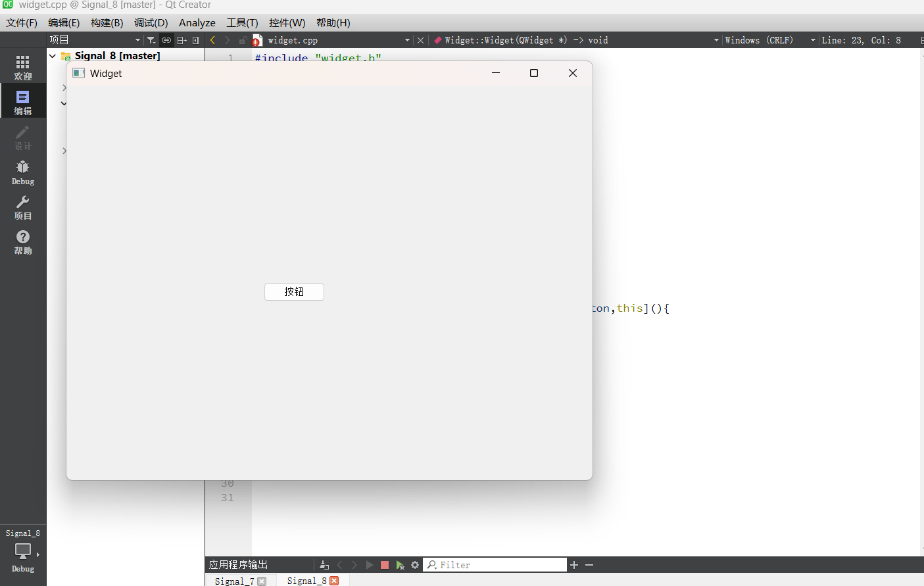Open the Filter magnifier options icon
This screenshot has width=924, height=586.
coord(432,565)
